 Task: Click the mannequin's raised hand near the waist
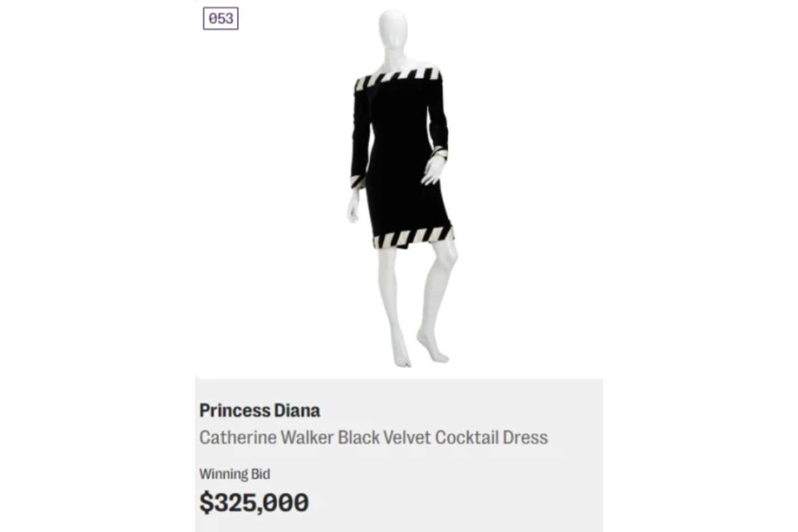(432, 170)
